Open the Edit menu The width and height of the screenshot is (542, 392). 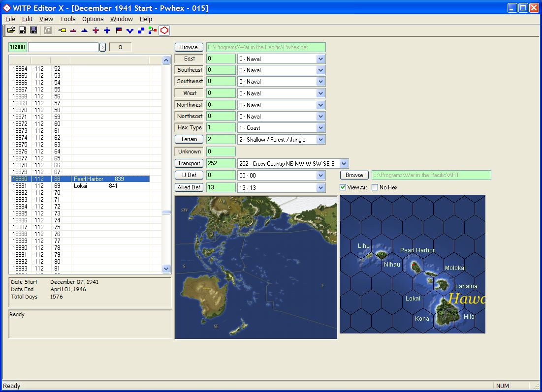tap(27, 19)
